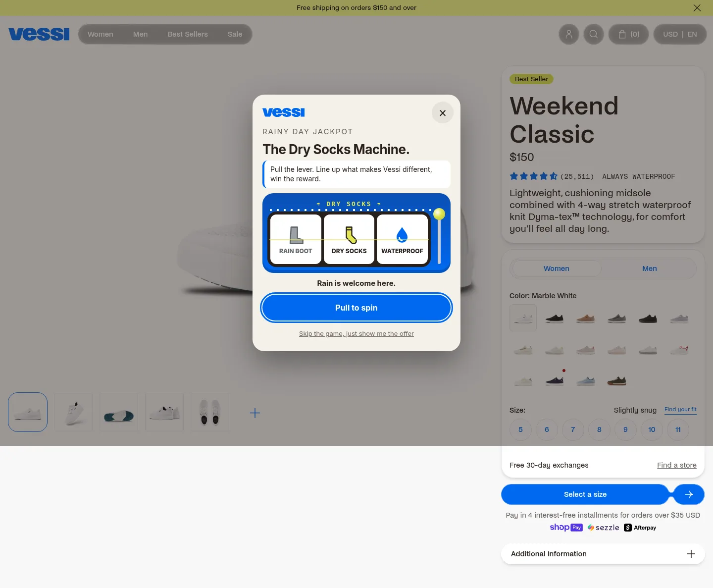This screenshot has width=713, height=588.
Task: Open USD | EN currency language selector
Action: coord(680,34)
